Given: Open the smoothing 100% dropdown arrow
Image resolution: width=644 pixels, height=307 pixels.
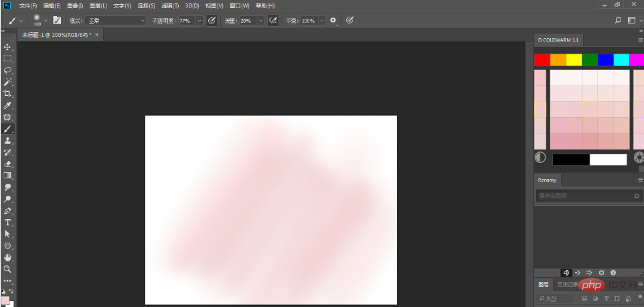Looking at the screenshot, I should tap(321, 20).
